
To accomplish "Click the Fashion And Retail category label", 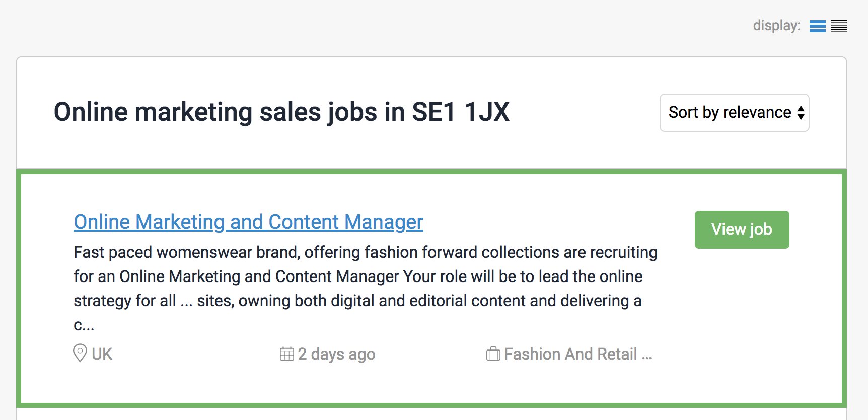I will 571,354.
